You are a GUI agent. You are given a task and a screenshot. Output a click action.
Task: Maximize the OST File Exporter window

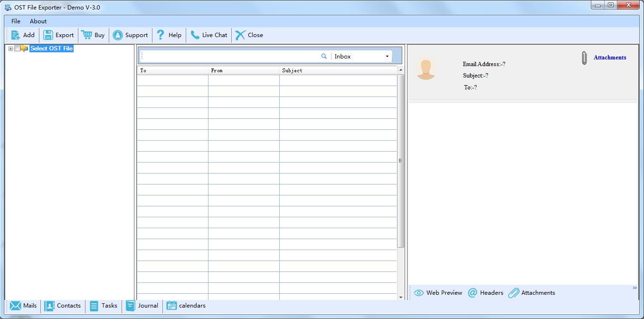(x=611, y=5)
